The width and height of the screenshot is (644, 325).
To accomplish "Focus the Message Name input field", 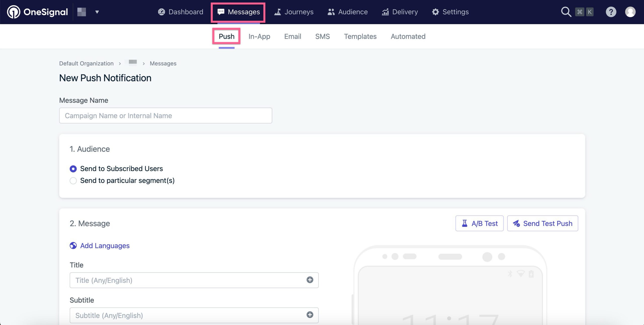I will pyautogui.click(x=166, y=116).
